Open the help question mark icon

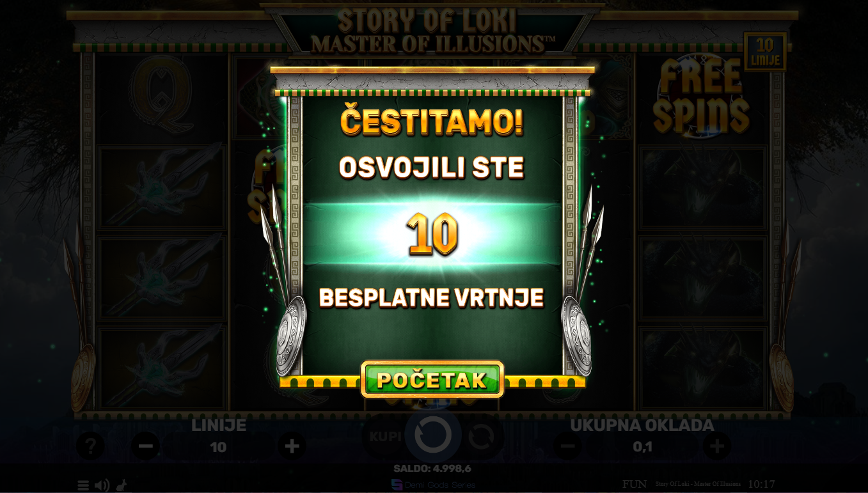(90, 446)
